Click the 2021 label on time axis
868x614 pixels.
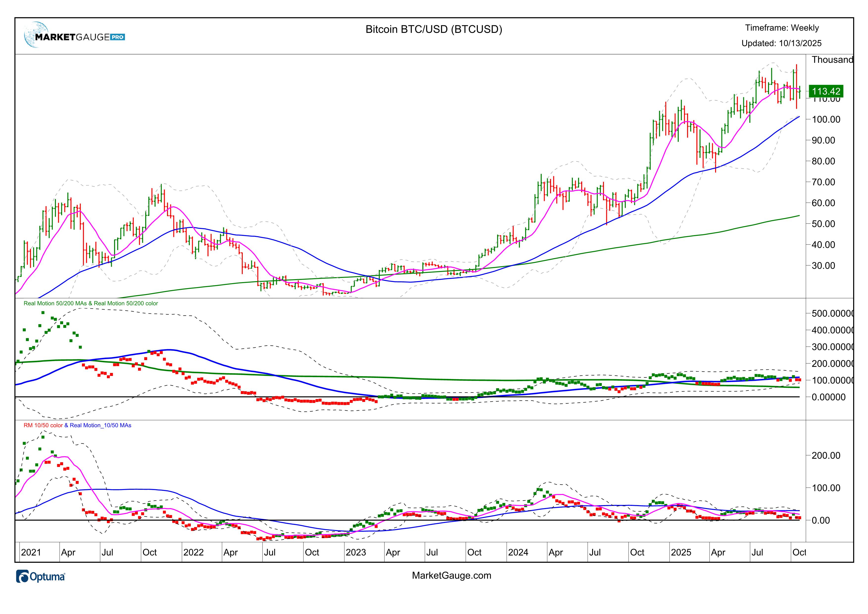31,552
